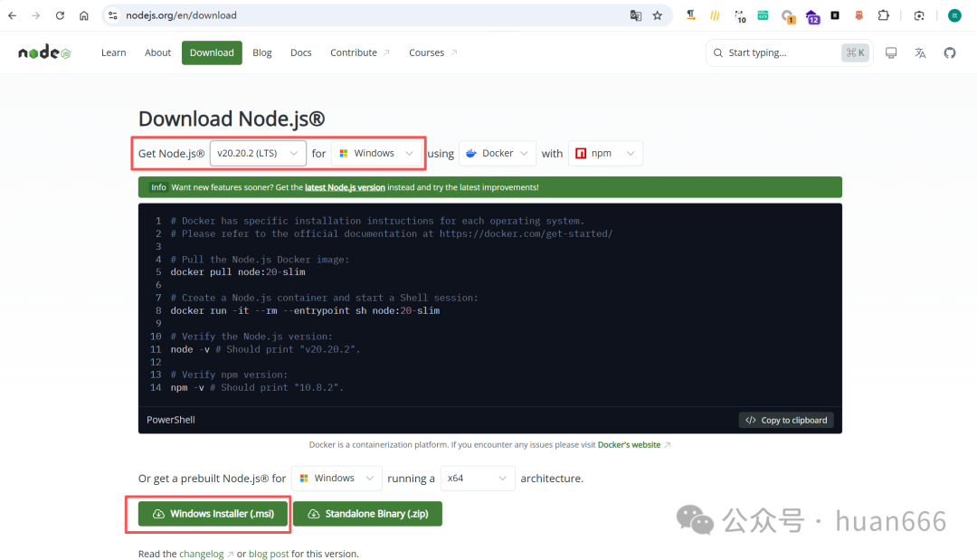977x560 pixels.
Task: Click the screenshot capture extension icon
Action: 919,15
